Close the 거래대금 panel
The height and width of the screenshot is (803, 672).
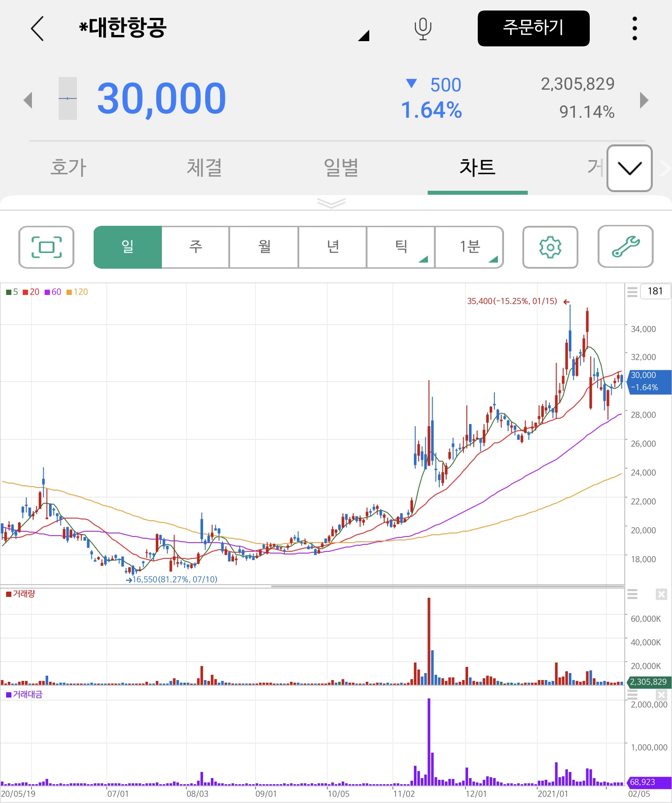tap(661, 695)
